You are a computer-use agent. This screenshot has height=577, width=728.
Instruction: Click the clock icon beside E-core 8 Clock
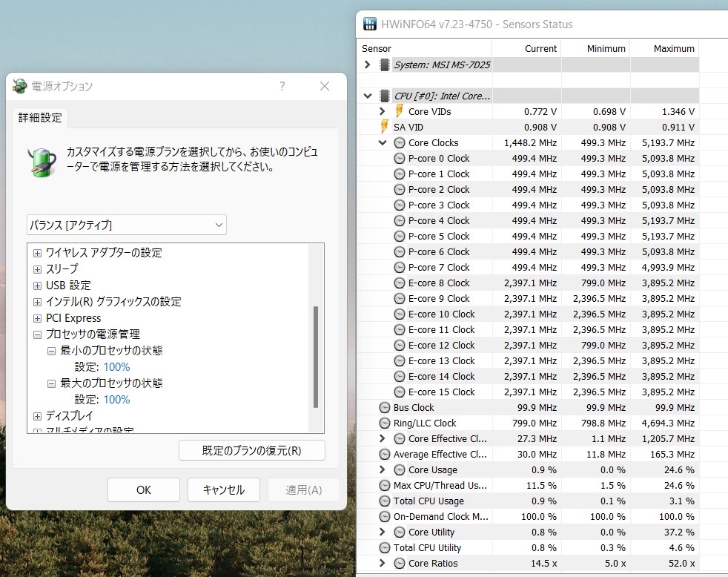click(x=400, y=283)
